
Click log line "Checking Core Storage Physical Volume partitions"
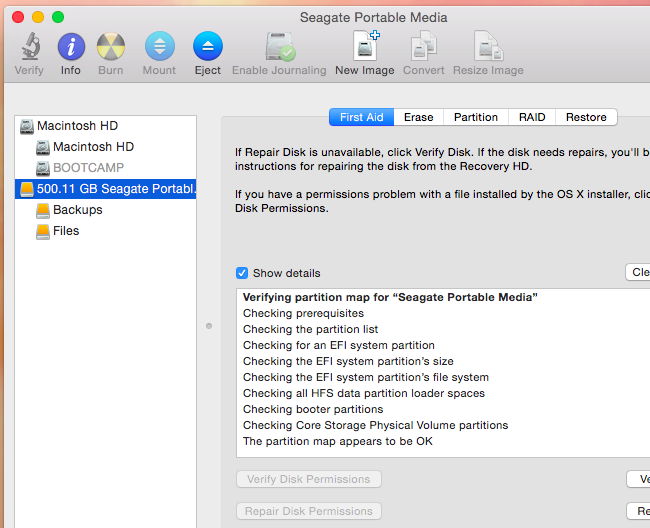point(376,425)
